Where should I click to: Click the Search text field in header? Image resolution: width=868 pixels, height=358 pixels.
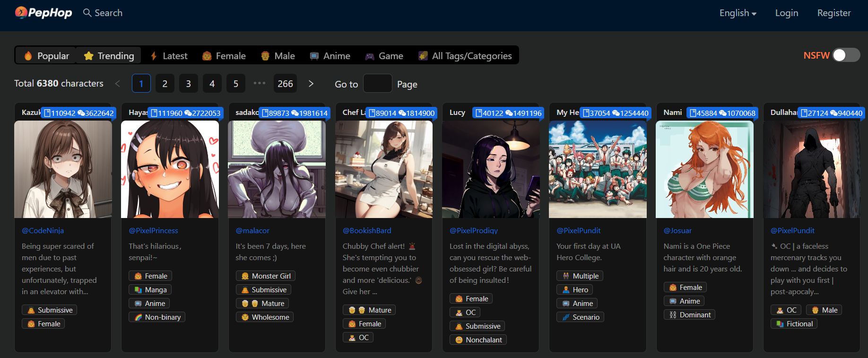(x=109, y=13)
